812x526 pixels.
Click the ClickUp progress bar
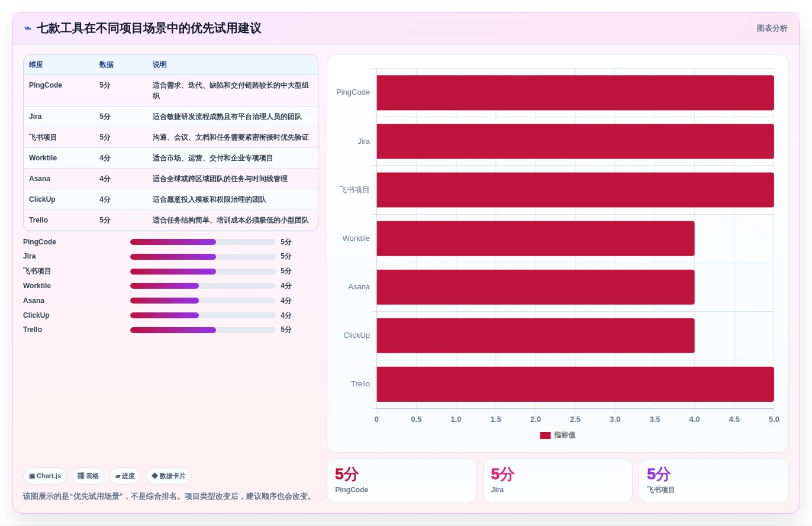coord(203,315)
